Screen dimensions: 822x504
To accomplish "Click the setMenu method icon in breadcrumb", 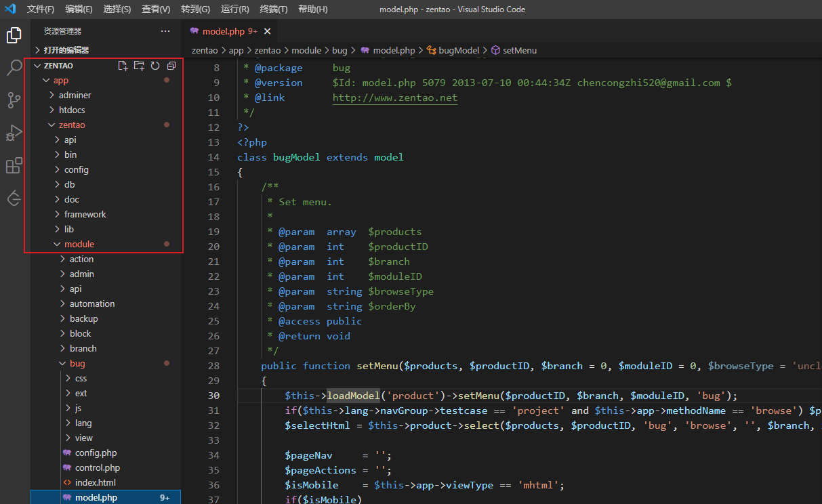I will tap(495, 50).
